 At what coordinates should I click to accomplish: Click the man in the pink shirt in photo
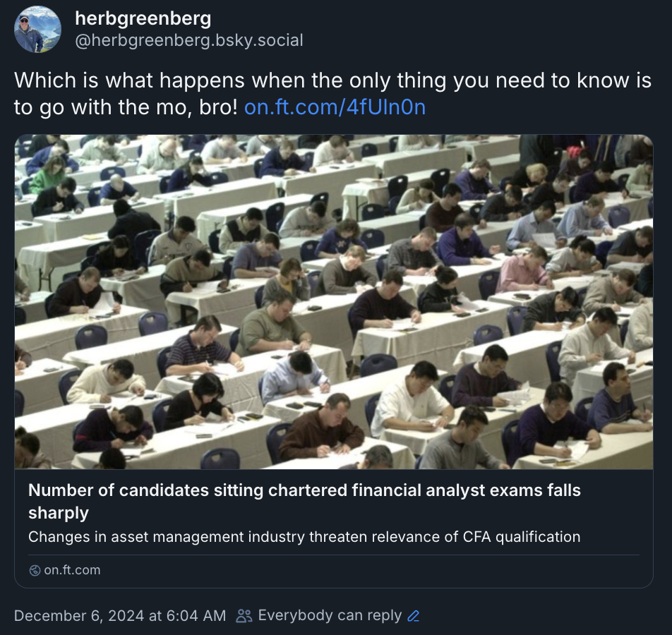point(524,270)
